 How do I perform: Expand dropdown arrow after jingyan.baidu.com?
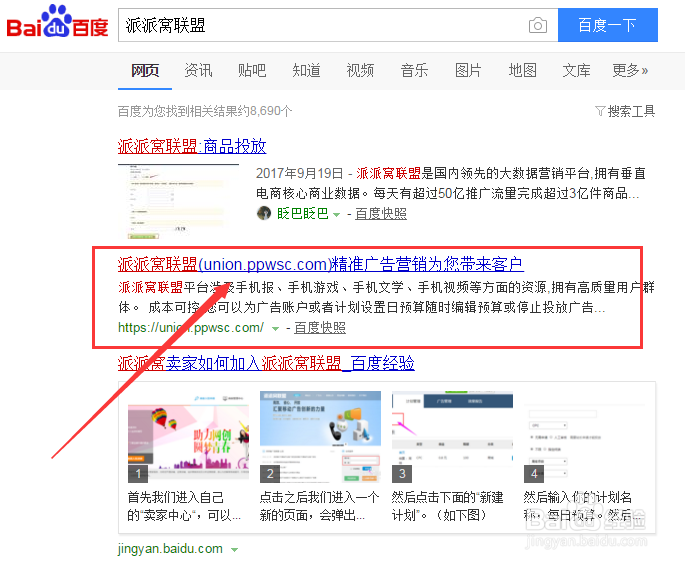(x=235, y=550)
